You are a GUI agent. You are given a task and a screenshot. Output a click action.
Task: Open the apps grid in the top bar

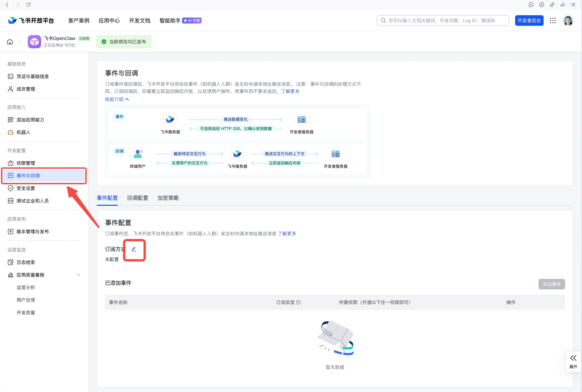553,20
